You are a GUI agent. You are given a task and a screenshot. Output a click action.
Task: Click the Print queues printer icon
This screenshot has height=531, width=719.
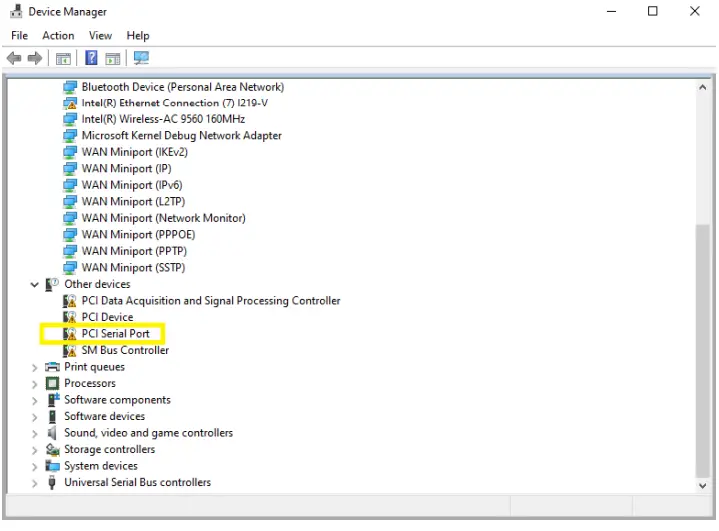point(52,367)
